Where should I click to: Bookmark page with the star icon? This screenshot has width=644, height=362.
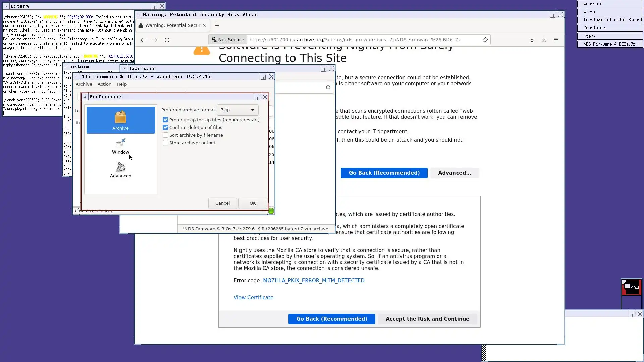(x=485, y=40)
